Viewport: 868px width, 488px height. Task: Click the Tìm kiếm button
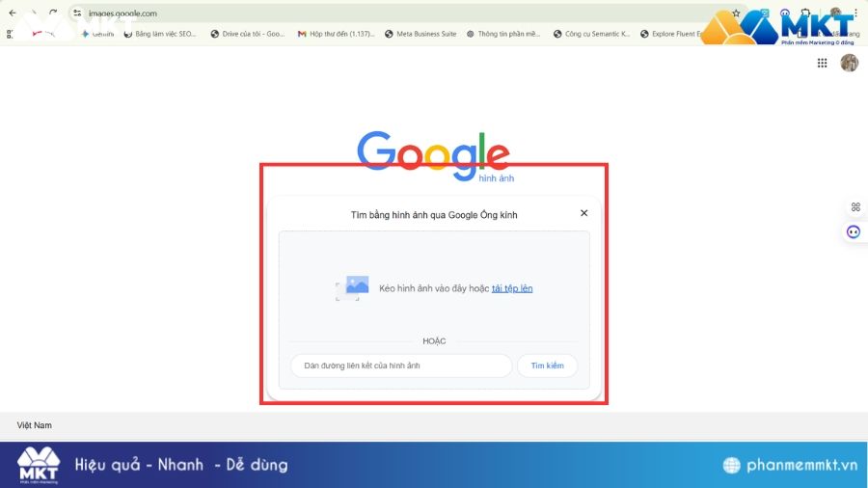[548, 366]
